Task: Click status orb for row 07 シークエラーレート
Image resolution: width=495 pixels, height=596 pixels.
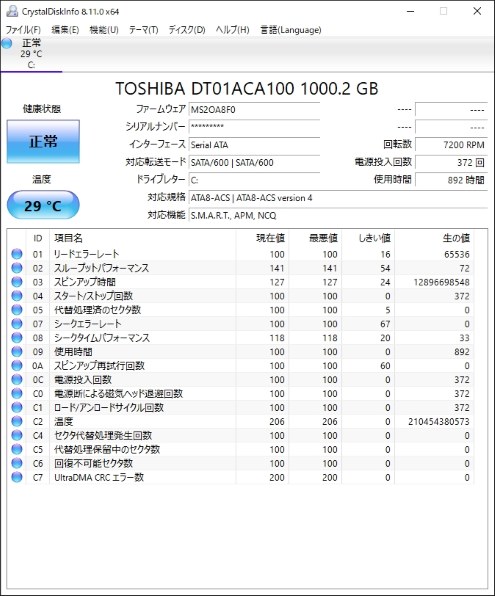Action: 17,324
